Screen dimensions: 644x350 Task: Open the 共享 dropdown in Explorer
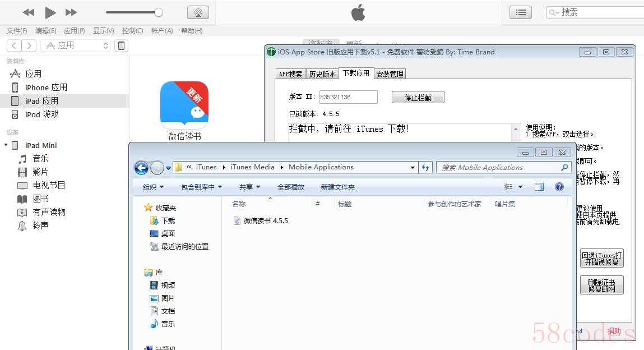coord(250,187)
